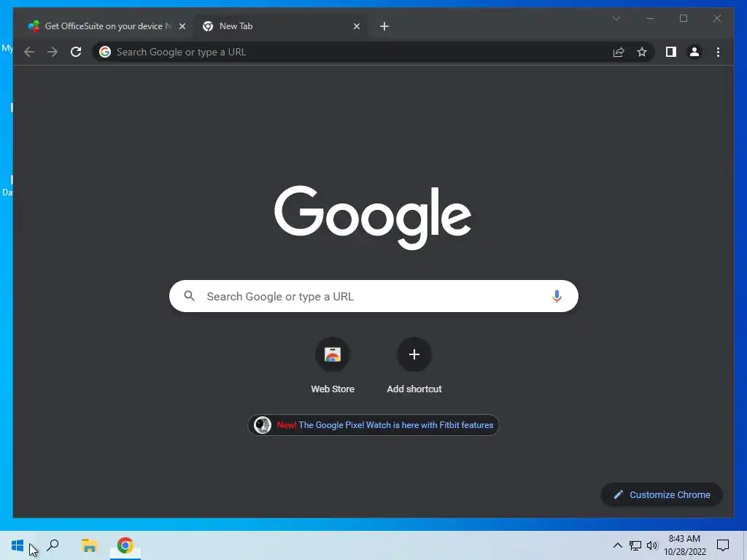Screen dimensions: 747x560
Task: Open the Web Store shortcut
Action: (333, 365)
